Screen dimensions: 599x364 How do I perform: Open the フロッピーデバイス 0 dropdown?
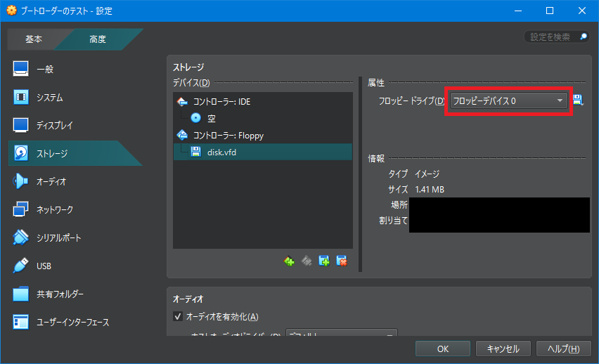tap(508, 100)
